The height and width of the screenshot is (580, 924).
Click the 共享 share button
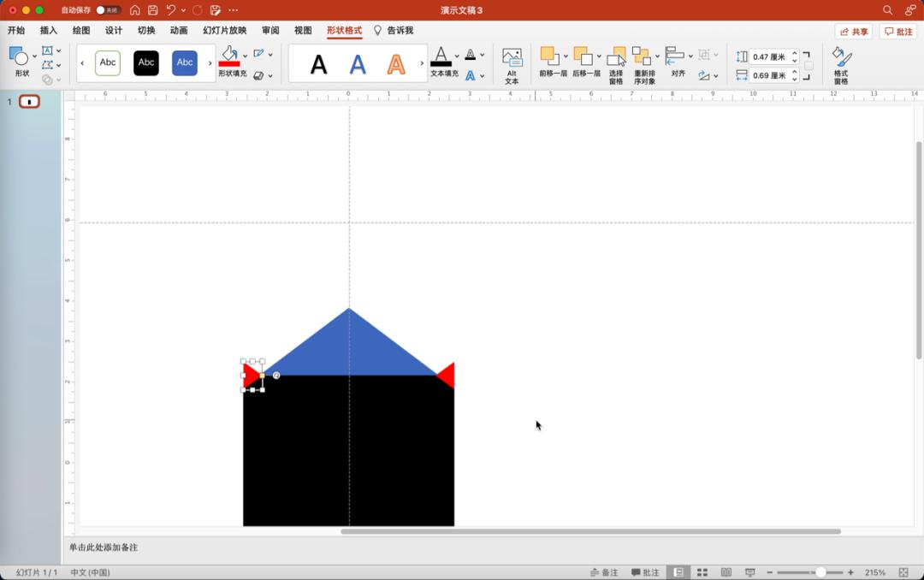point(853,32)
